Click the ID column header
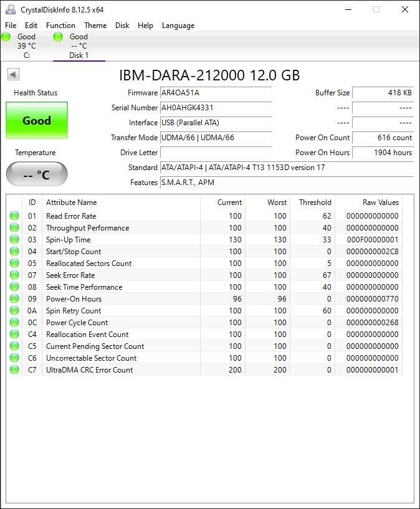Viewport: 420px width, 509px height. (32, 202)
